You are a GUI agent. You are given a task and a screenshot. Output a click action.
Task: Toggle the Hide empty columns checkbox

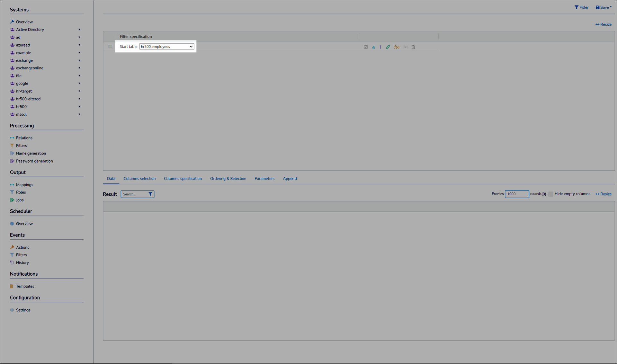(551, 194)
